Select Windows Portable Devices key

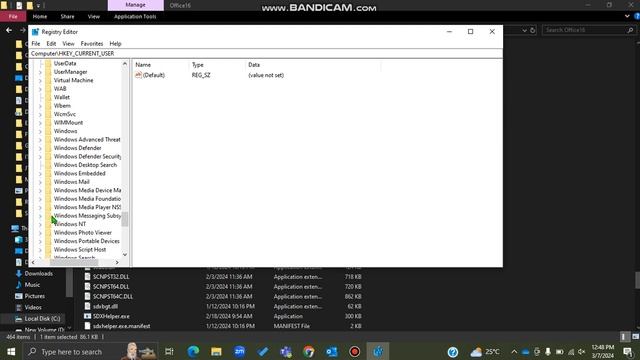[x=87, y=241]
